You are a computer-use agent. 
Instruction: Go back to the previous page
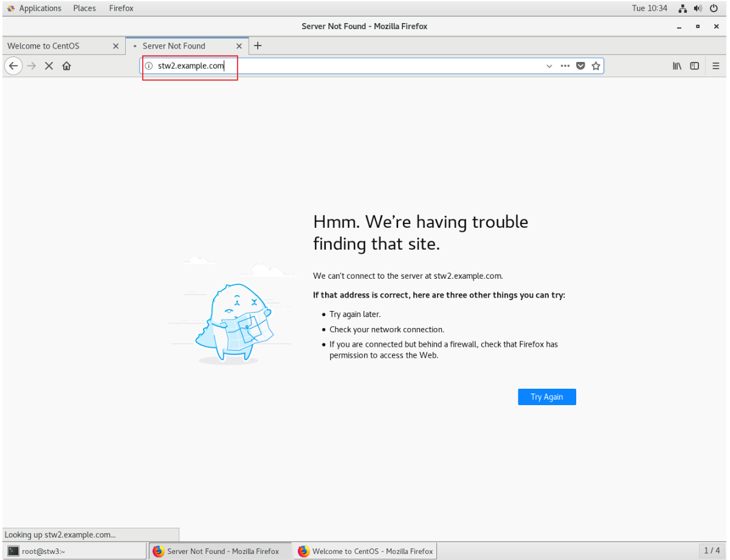coord(13,66)
